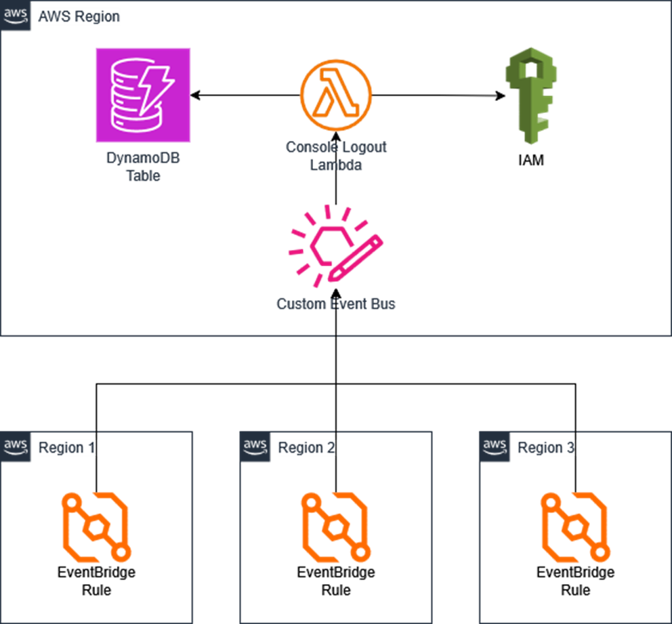Viewport: 672px width, 624px height.
Task: Click the green IAM key icon
Action: (x=531, y=96)
